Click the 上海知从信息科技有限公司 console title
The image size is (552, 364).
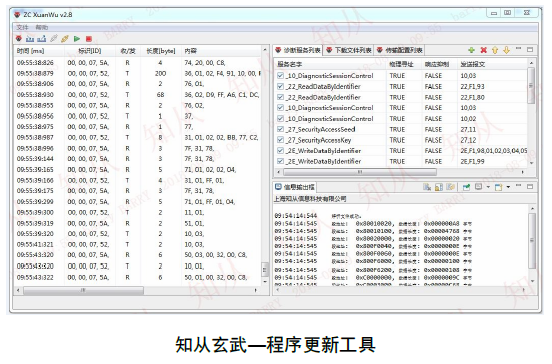point(310,199)
